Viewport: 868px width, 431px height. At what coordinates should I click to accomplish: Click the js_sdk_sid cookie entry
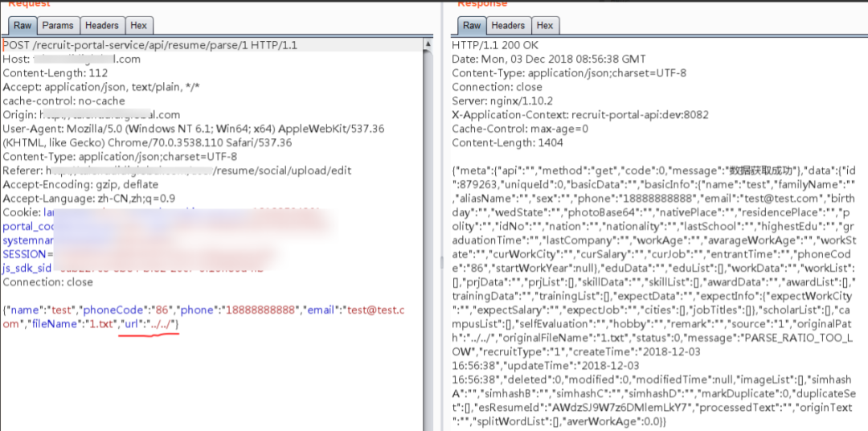(27, 268)
